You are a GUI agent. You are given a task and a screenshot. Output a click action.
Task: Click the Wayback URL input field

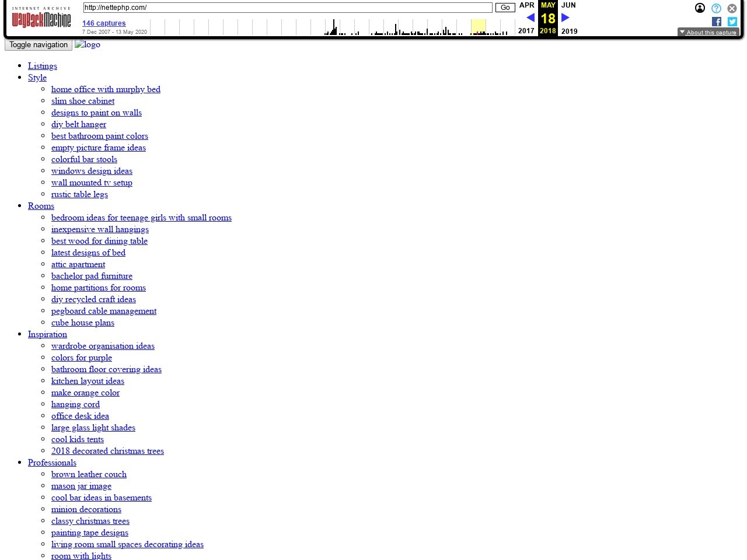[x=288, y=8]
